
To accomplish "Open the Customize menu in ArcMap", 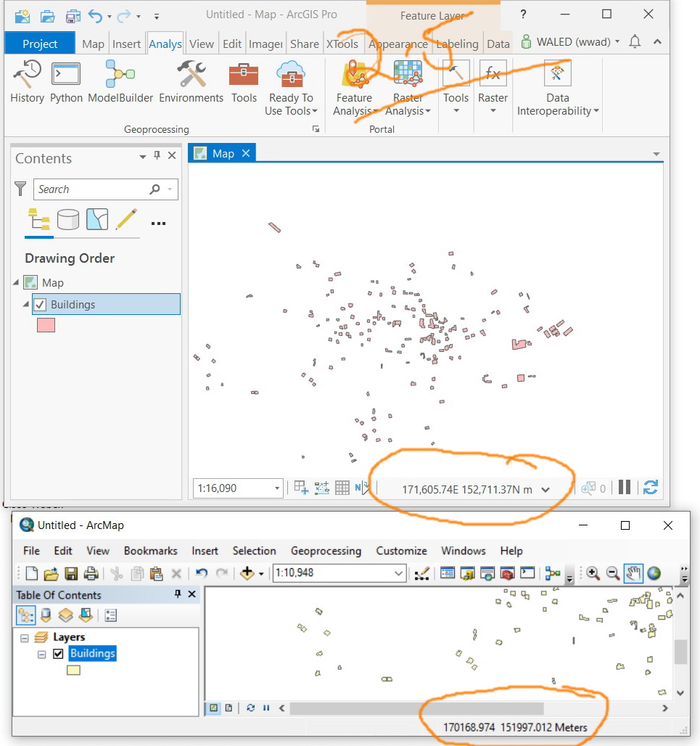I will 401,551.
